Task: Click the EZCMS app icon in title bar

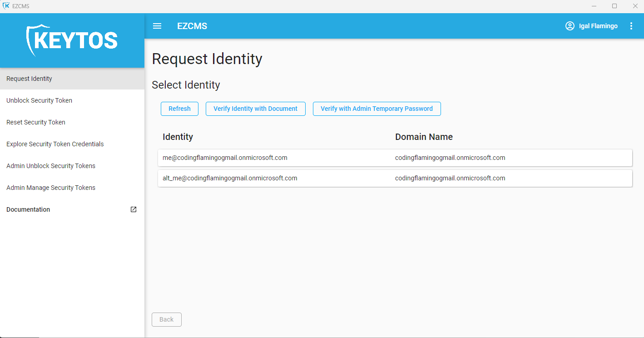Action: pyautogui.click(x=6, y=6)
